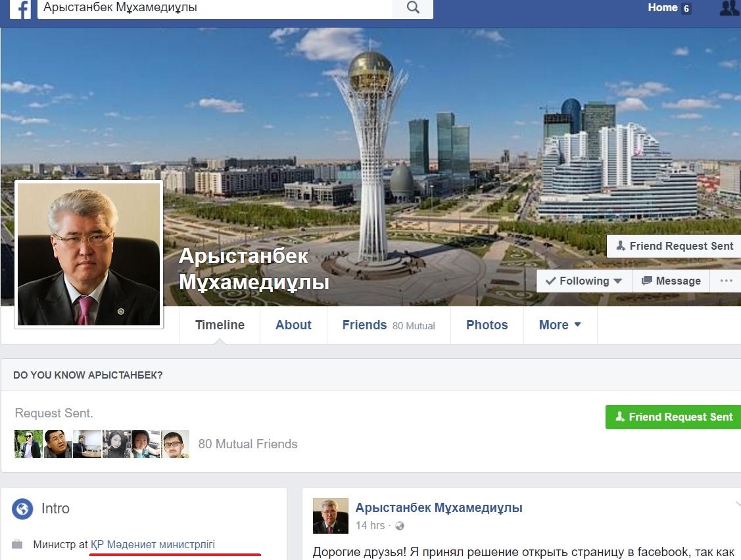Click the large profile picture
741x560 pixels.
89,254
